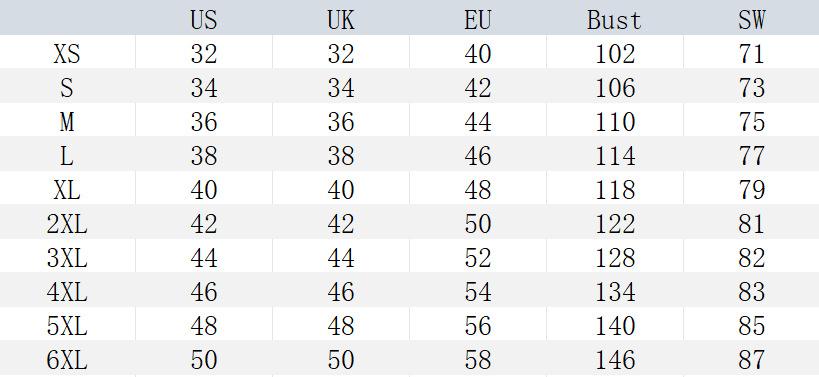Click the Bust column header
The width and height of the screenshot is (819, 377).
click(x=614, y=20)
